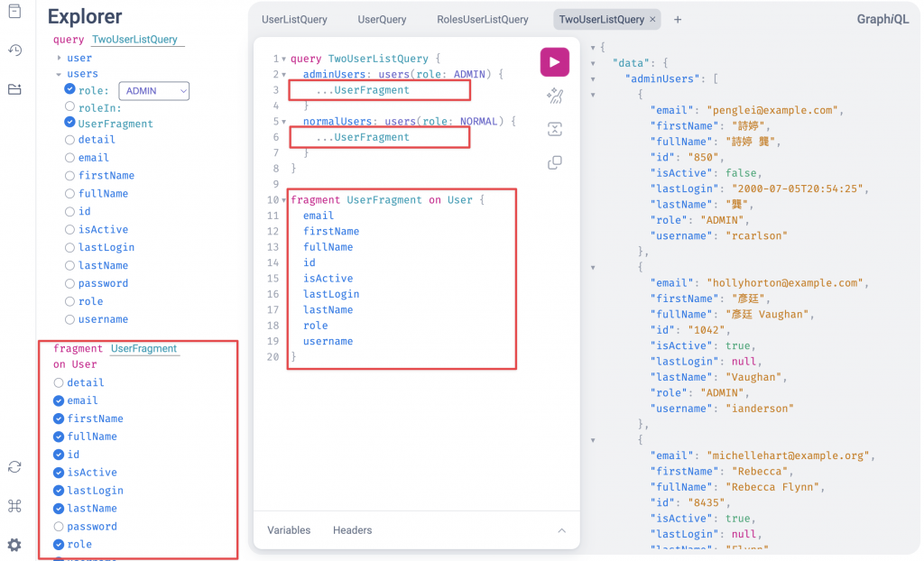Uncheck isActive in the UserFragment section

click(x=59, y=473)
